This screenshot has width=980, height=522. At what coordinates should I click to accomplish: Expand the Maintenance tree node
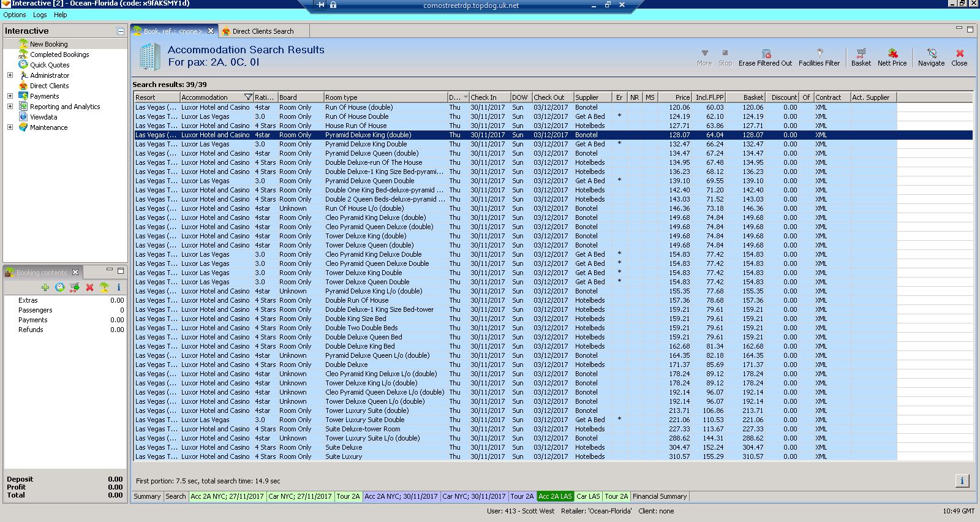pyautogui.click(x=10, y=127)
